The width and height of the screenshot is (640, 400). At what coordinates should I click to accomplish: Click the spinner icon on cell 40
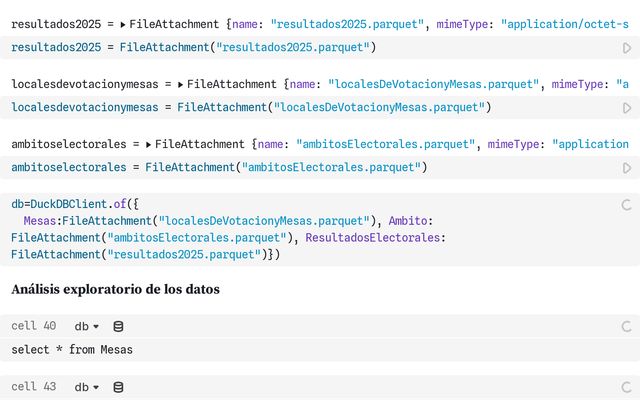(x=626, y=326)
